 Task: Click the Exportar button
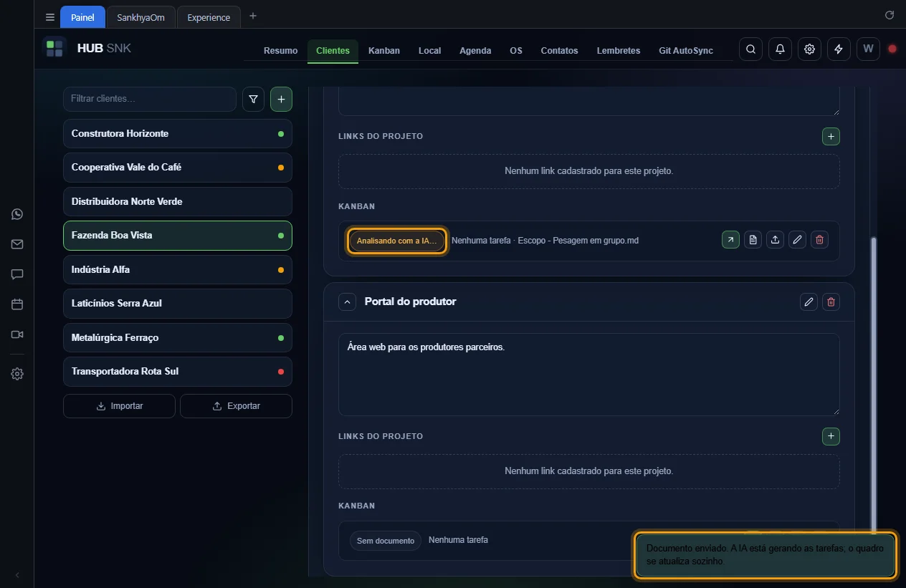coord(236,405)
